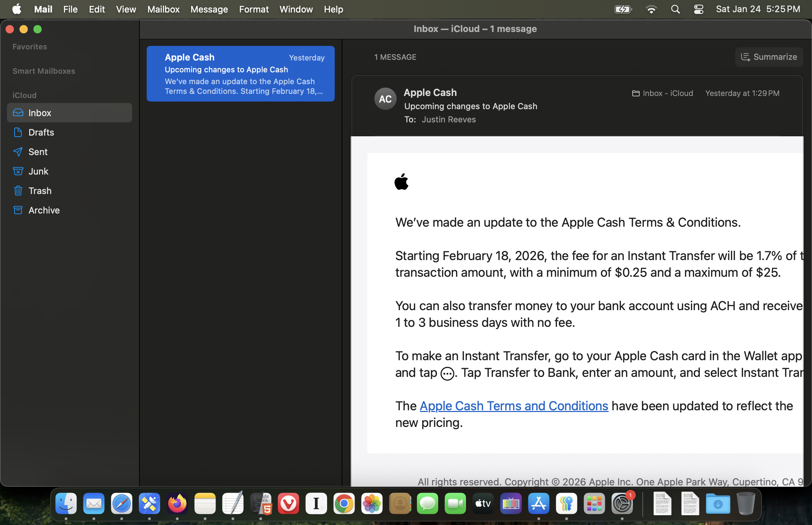Open the Trash mailbox
The height and width of the screenshot is (525, 812).
tap(40, 191)
